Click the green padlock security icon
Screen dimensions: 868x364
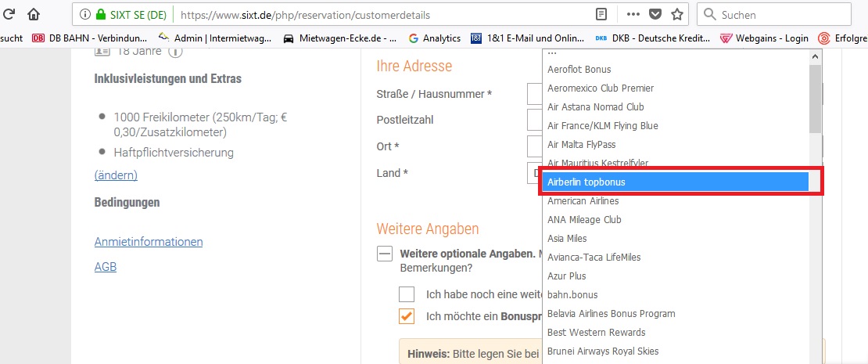[x=100, y=15]
